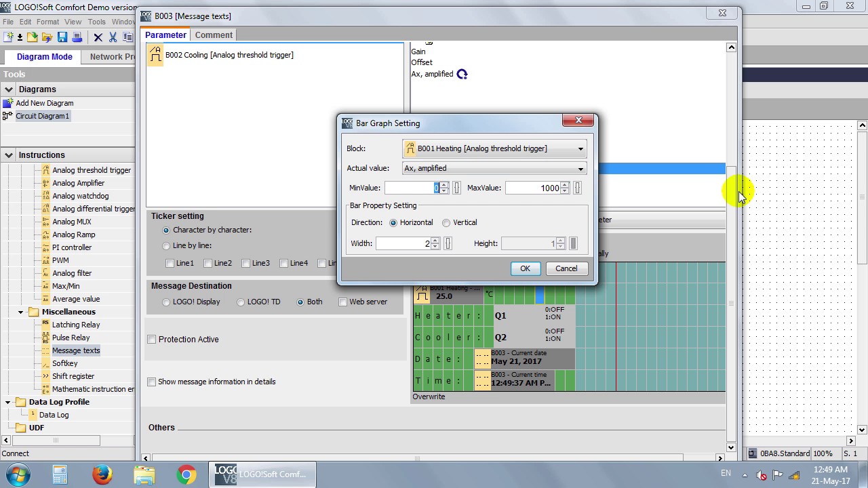Image resolution: width=868 pixels, height=488 pixels.
Task: Click the parameter reference icon beside Width
Action: (448, 243)
